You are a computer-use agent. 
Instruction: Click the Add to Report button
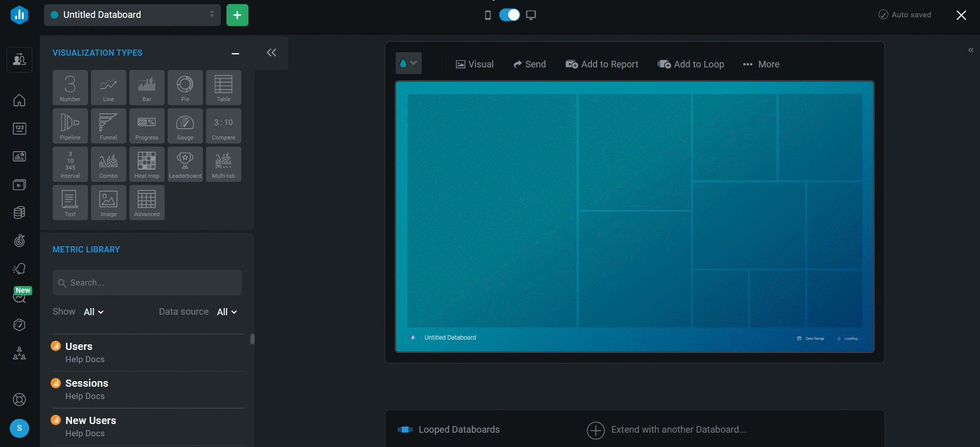click(602, 64)
